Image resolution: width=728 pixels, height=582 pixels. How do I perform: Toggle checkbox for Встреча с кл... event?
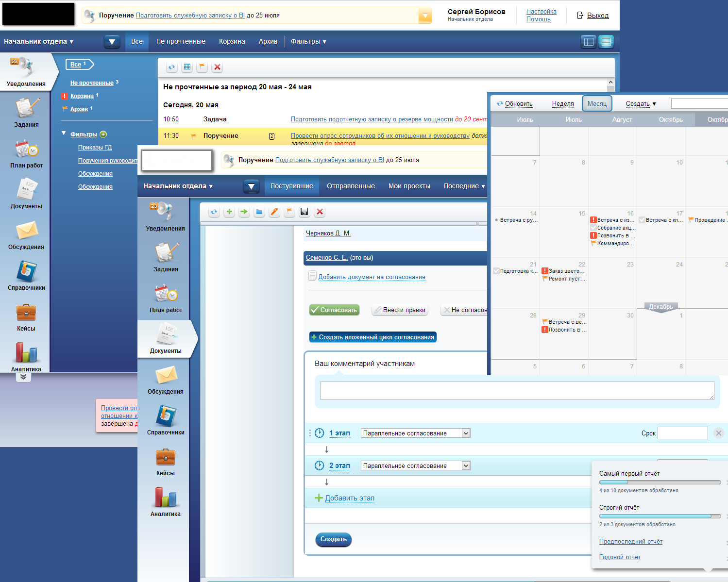tap(642, 220)
